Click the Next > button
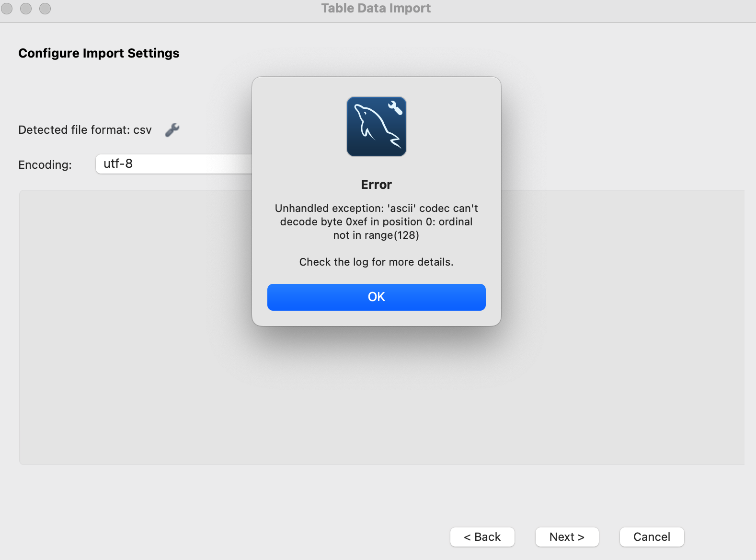Viewport: 756px width, 560px height. [567, 537]
